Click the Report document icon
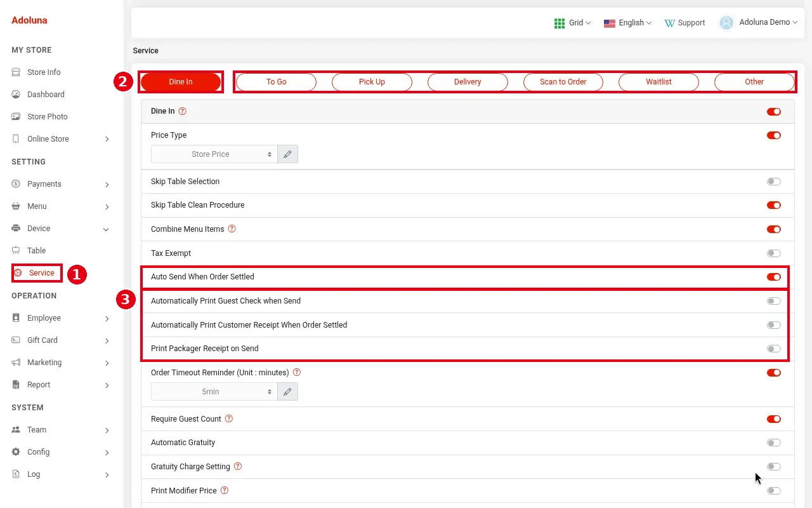Screen dimensions: 812x508 coord(16,385)
